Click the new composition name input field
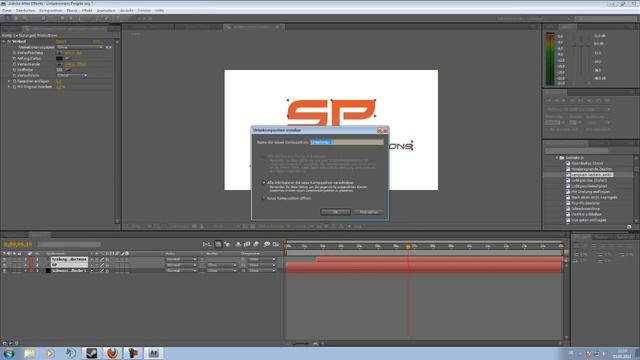This screenshot has height=360, width=640. (x=347, y=142)
